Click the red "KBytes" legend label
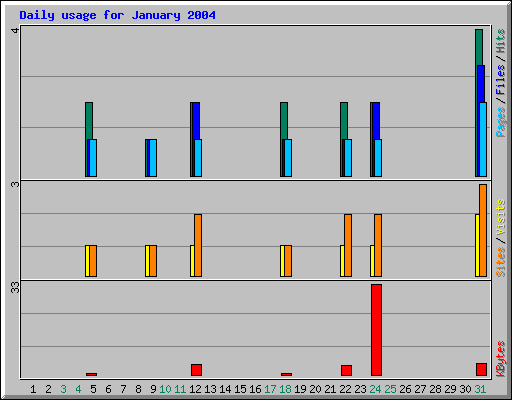 500,359
